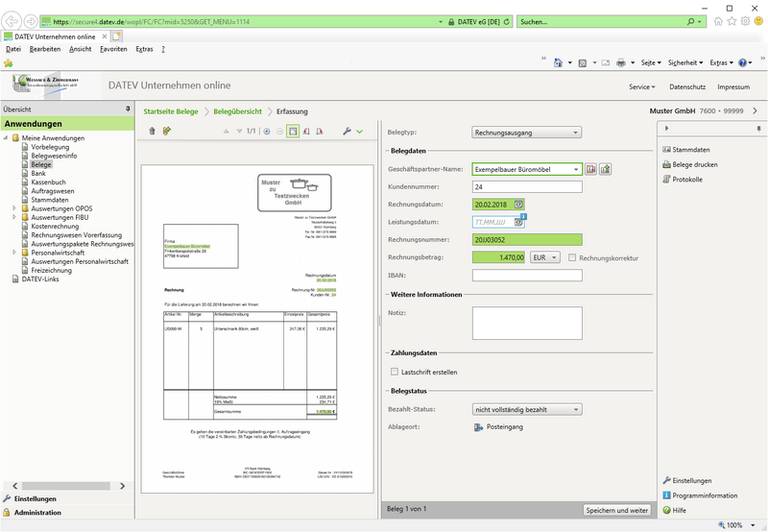Open the Datenschutz link

(687, 86)
